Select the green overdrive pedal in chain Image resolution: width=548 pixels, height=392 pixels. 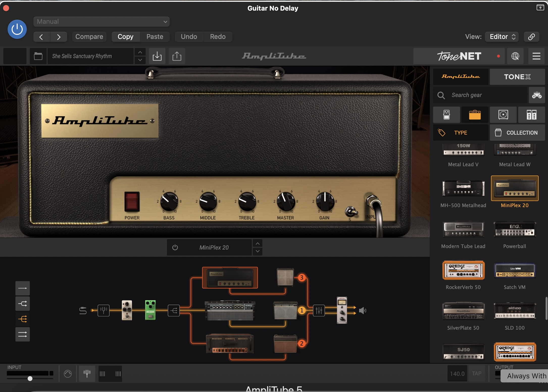pos(150,310)
